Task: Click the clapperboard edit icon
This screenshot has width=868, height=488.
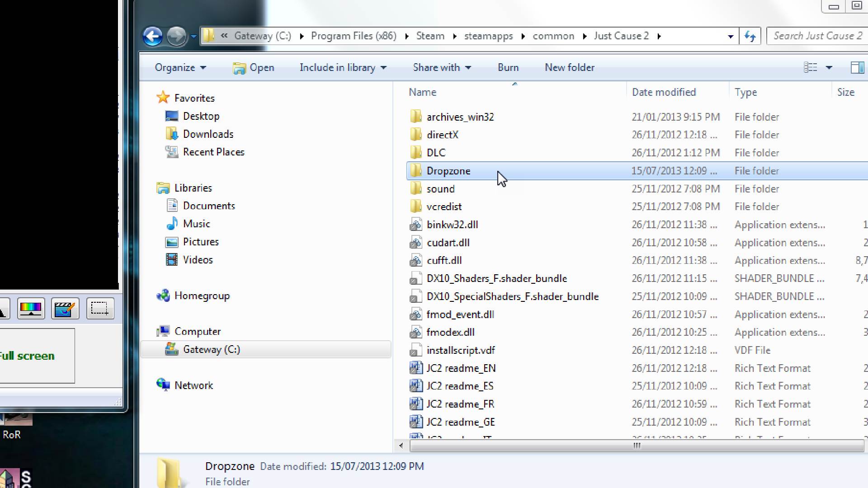Action: pyautogui.click(x=65, y=309)
